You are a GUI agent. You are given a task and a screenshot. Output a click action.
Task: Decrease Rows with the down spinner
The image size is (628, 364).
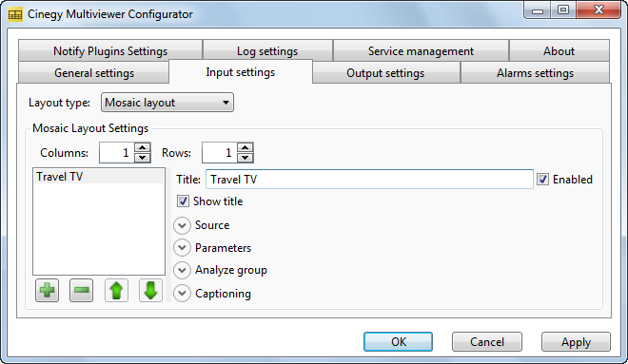coord(245,158)
